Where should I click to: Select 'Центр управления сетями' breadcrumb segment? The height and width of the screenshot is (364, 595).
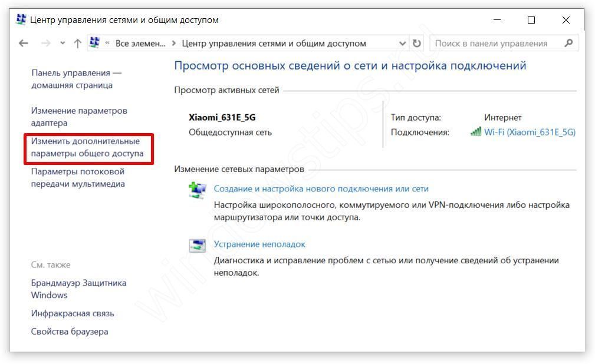pos(274,44)
